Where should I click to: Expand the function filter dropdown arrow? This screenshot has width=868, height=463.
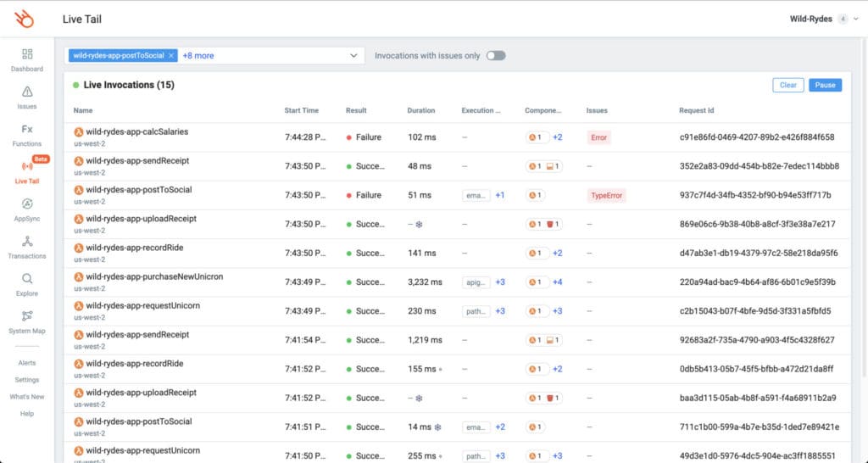point(354,56)
